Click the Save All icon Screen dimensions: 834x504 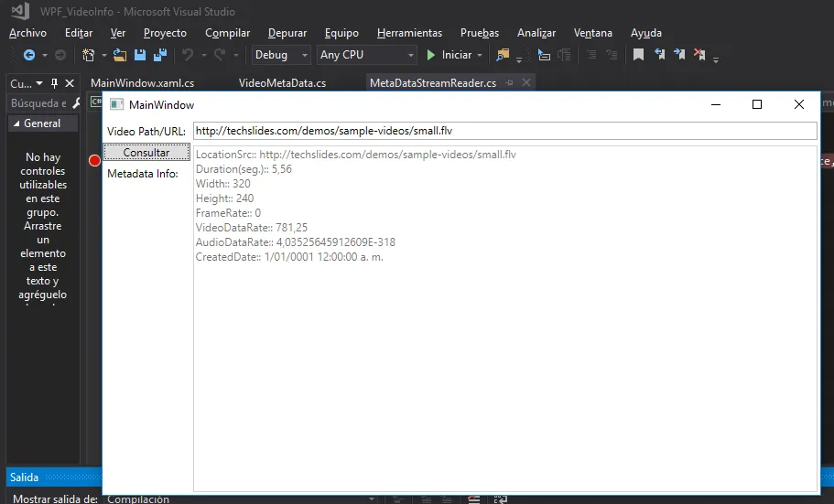(160, 55)
